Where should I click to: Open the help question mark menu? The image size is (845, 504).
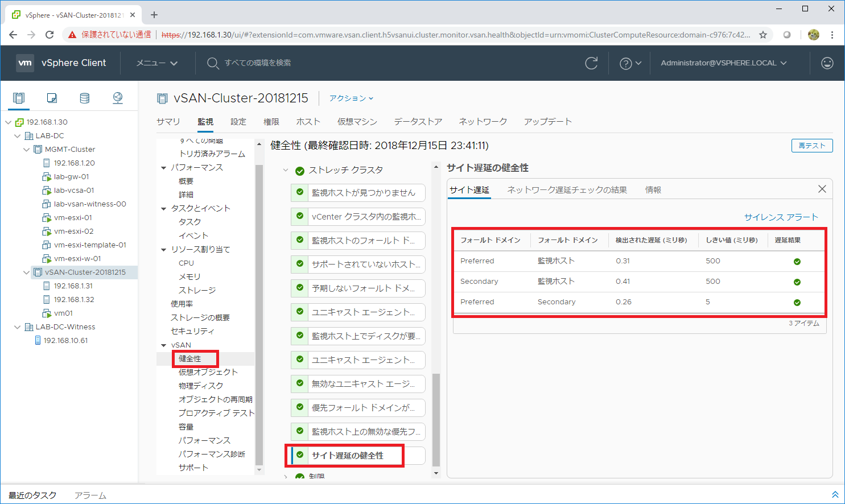[630, 63]
